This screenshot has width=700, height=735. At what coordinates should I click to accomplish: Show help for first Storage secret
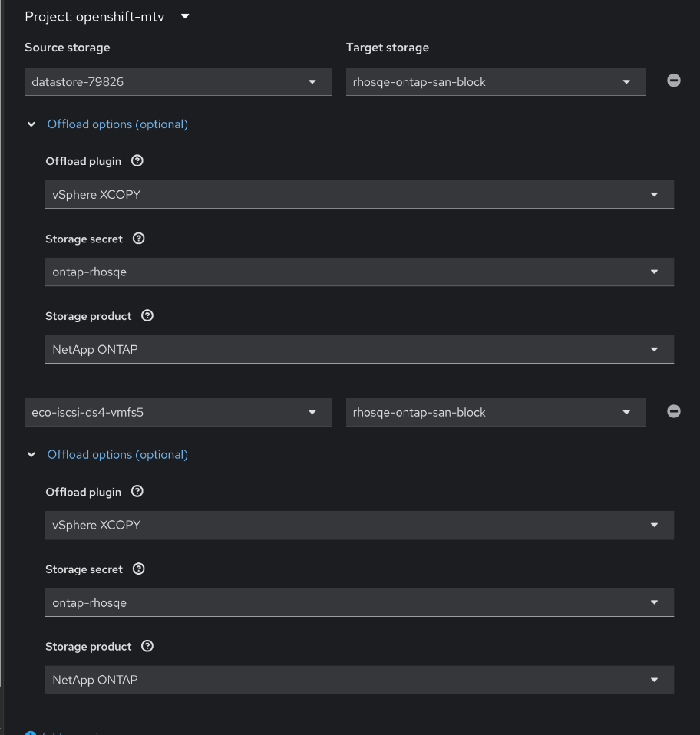coord(139,239)
